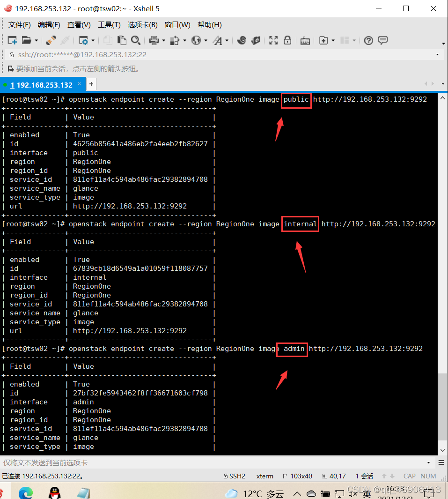Open the toolbar options overflow arrow
Screen dimensions: 448x499
coord(443,44)
